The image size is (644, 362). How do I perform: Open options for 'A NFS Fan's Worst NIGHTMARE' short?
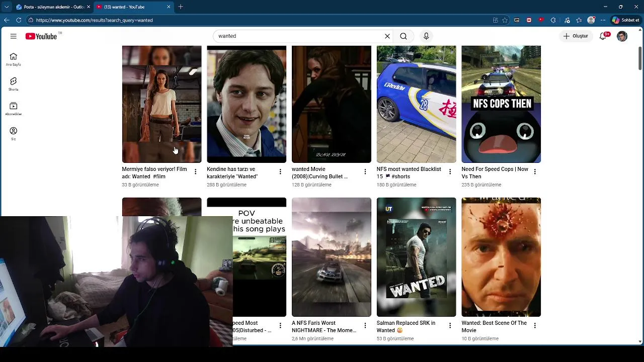(365, 326)
